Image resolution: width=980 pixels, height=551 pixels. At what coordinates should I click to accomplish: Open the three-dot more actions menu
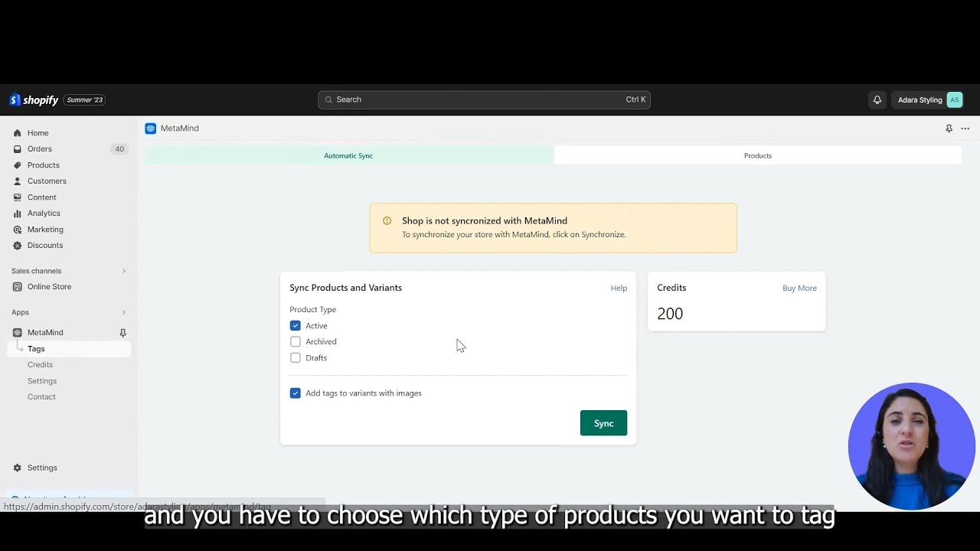coord(965,129)
